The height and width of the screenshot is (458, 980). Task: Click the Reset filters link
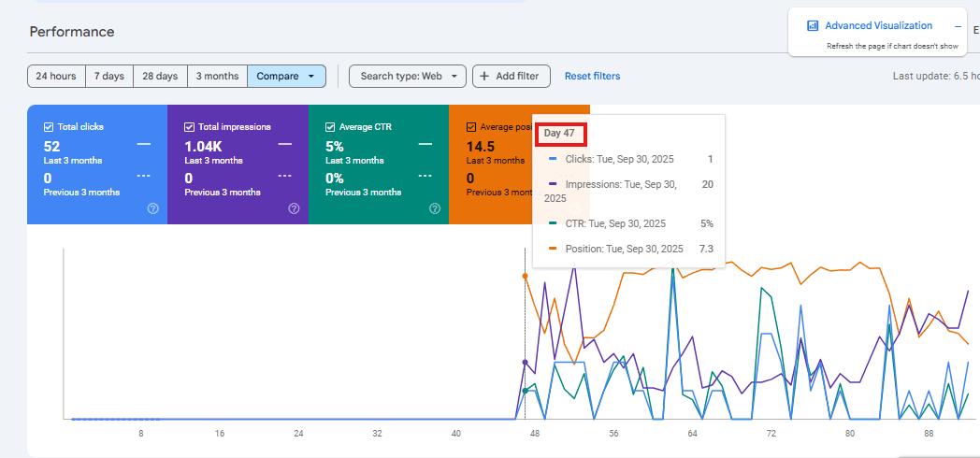592,76
